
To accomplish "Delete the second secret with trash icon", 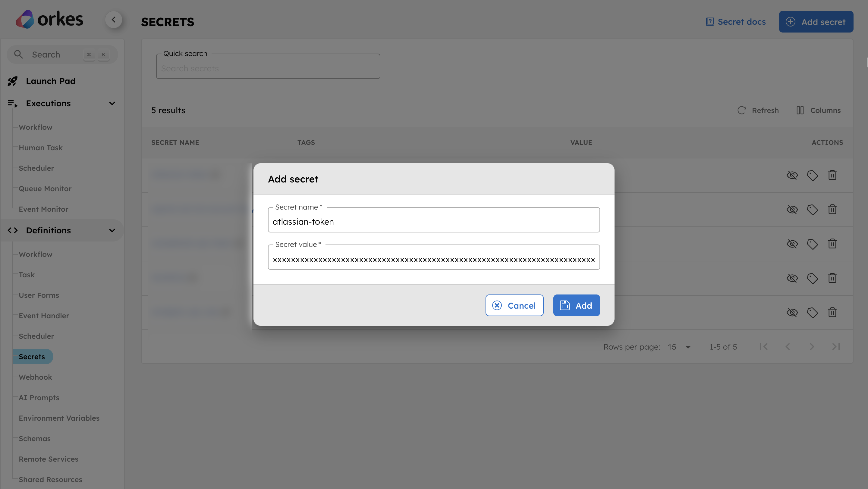I will [x=832, y=210].
